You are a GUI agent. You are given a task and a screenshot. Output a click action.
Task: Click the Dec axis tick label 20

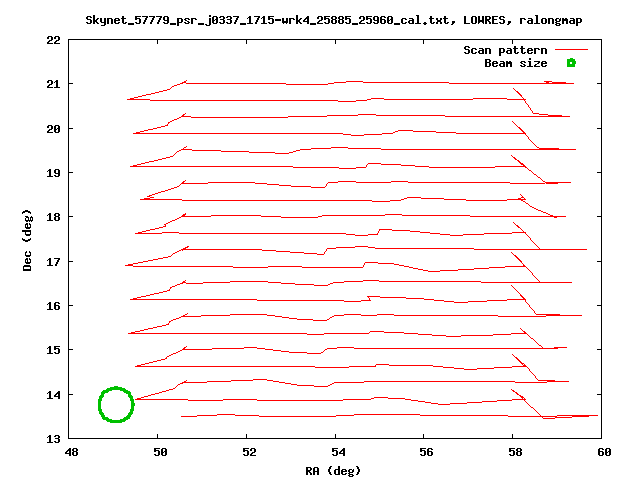pos(53,129)
